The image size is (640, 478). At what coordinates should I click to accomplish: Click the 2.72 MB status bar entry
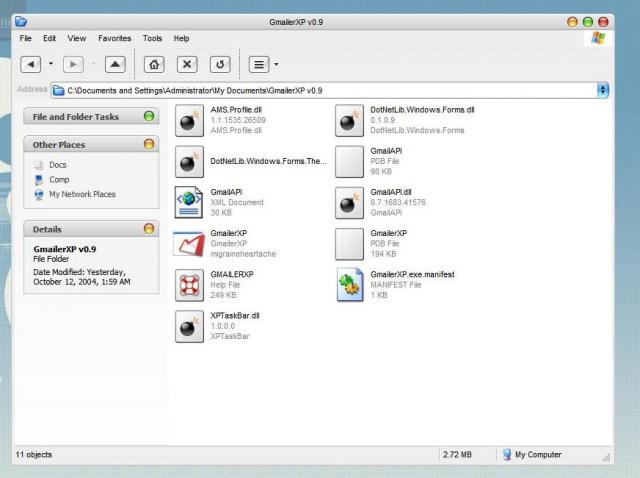click(457, 454)
